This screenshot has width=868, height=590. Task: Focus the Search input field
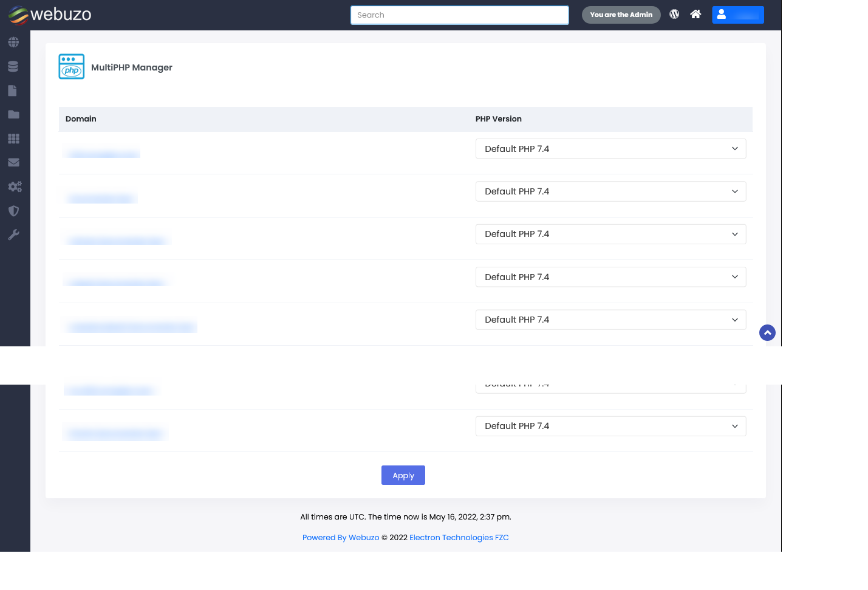459,15
